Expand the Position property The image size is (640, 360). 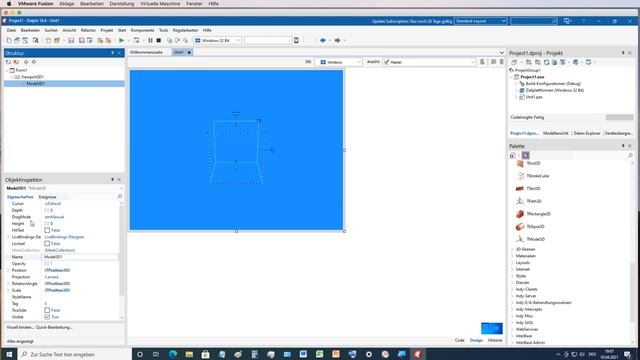point(8,270)
